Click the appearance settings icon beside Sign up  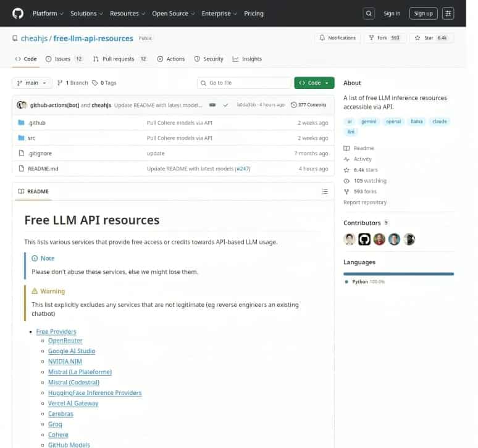click(448, 13)
